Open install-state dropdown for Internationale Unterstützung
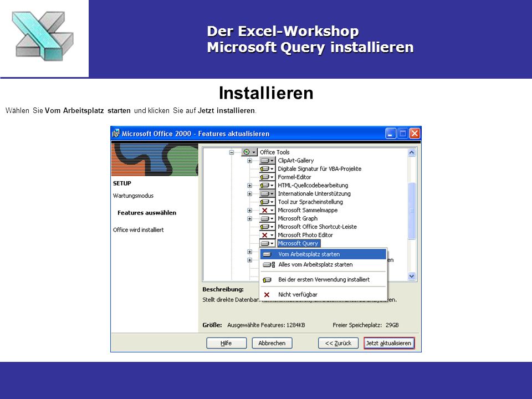The image size is (532, 399). (267, 194)
